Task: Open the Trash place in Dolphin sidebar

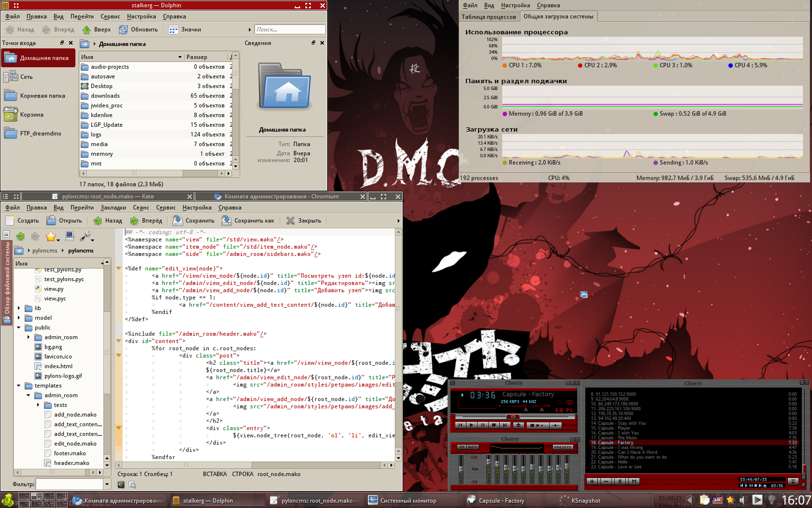Action: coord(31,115)
